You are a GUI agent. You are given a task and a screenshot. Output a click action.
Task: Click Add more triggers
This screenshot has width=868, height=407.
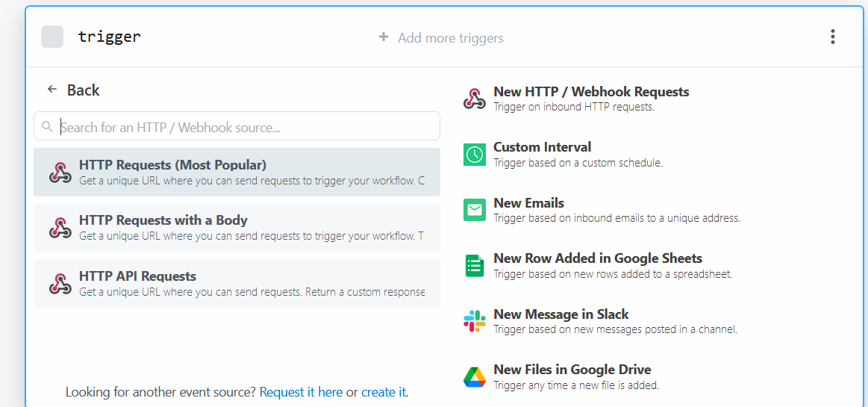click(441, 37)
